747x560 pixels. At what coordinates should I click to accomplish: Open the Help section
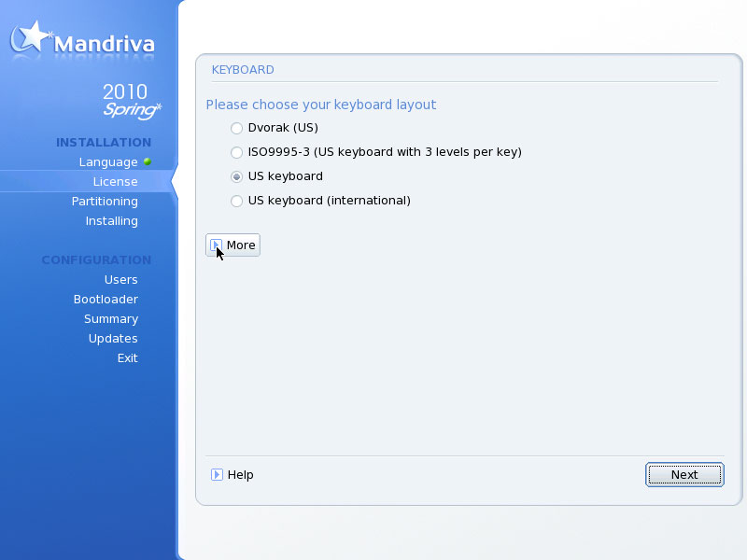click(x=232, y=475)
